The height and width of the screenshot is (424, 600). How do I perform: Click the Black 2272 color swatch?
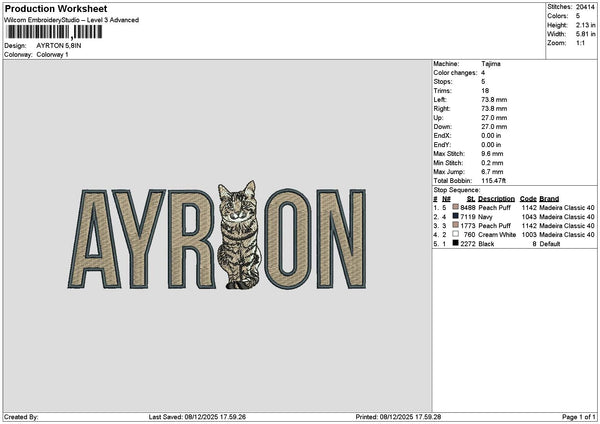click(455, 243)
